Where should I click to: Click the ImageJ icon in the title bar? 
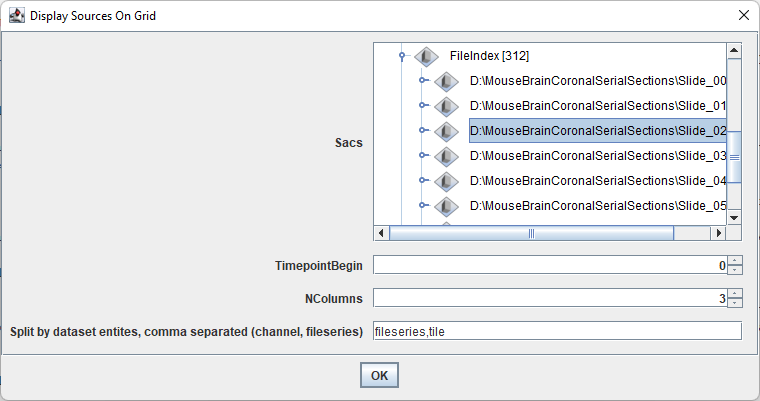coord(16,16)
